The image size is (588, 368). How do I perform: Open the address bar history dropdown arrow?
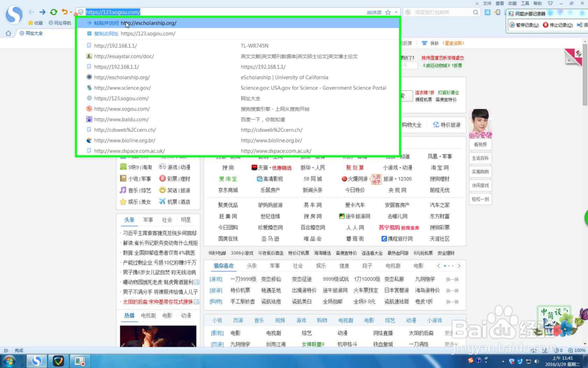click(x=396, y=12)
